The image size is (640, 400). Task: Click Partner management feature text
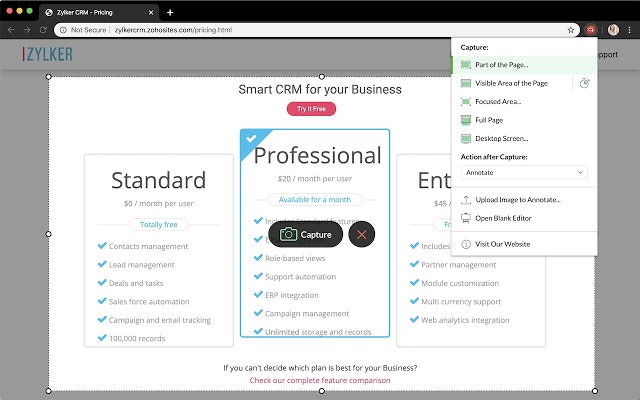[x=459, y=265]
